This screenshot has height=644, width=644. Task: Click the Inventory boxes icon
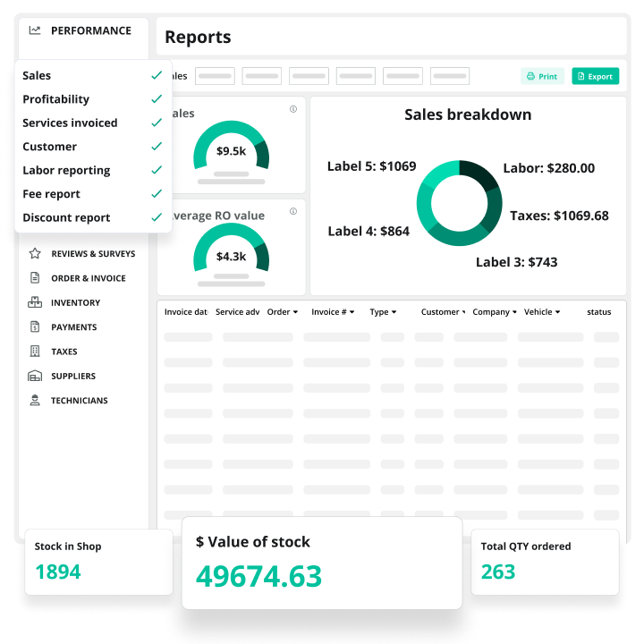(35, 302)
